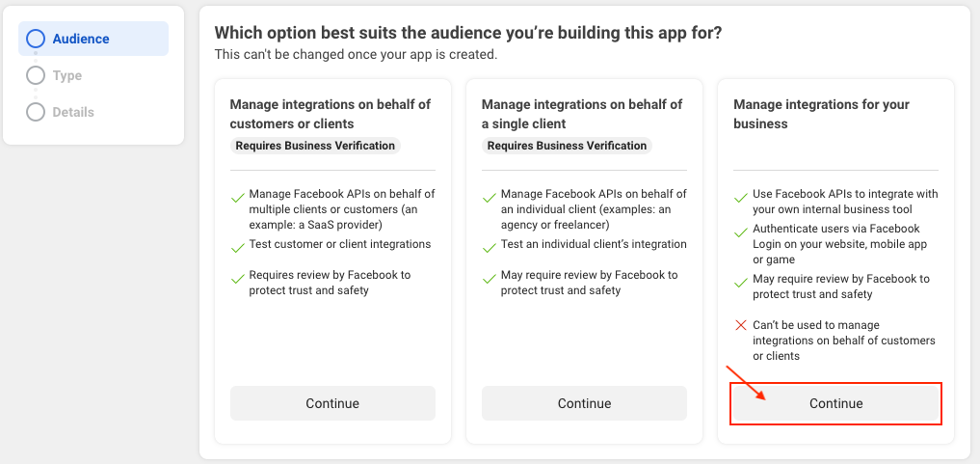This screenshot has height=464, width=980.
Task: Click Requires Business Verification badge in first card
Action: tap(315, 146)
